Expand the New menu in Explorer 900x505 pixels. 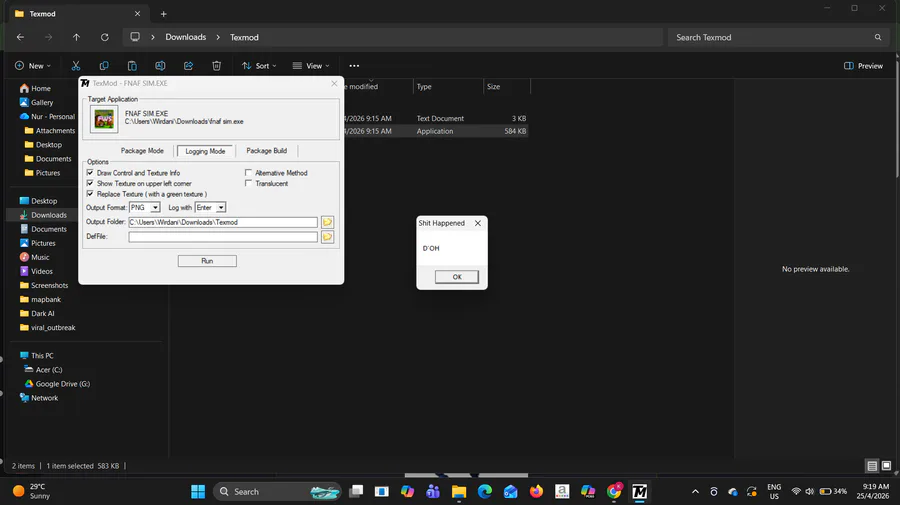click(x=32, y=66)
